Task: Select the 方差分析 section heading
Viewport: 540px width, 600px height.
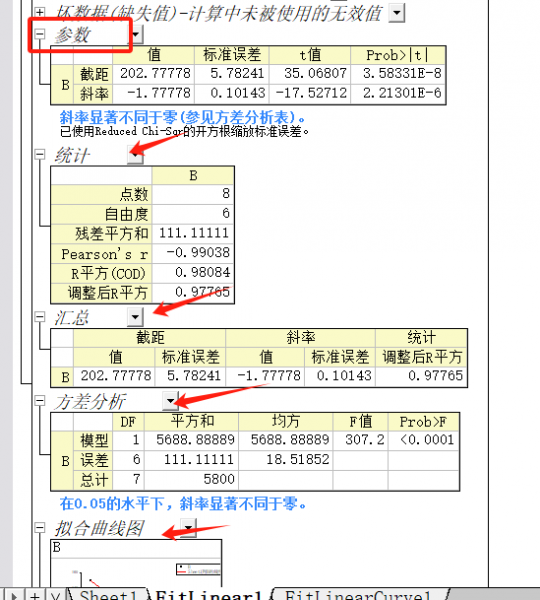Action: [90, 402]
